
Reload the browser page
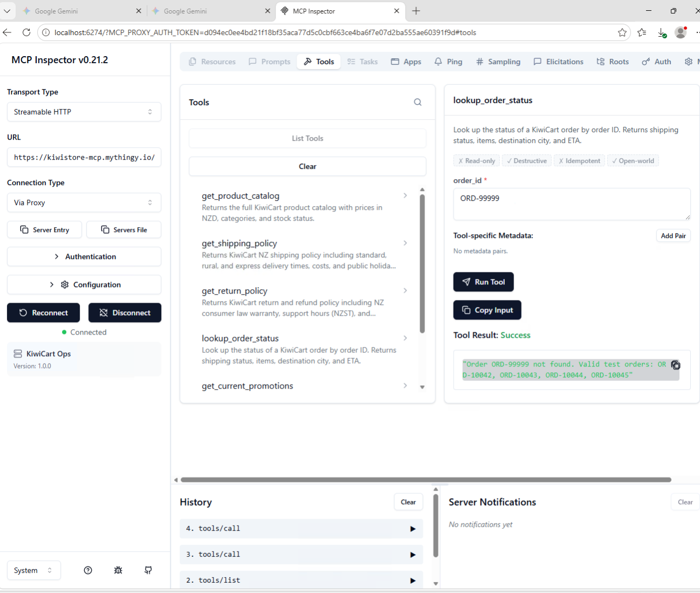26,32
